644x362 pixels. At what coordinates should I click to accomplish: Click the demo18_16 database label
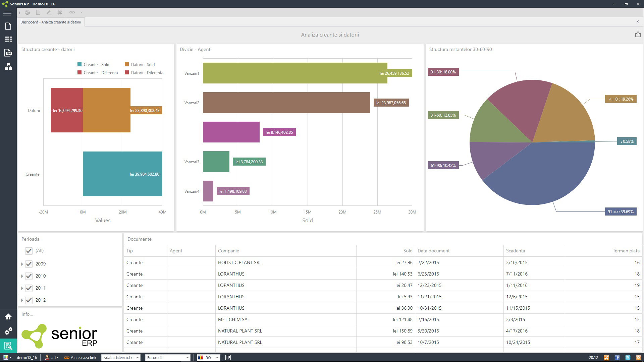(27, 358)
